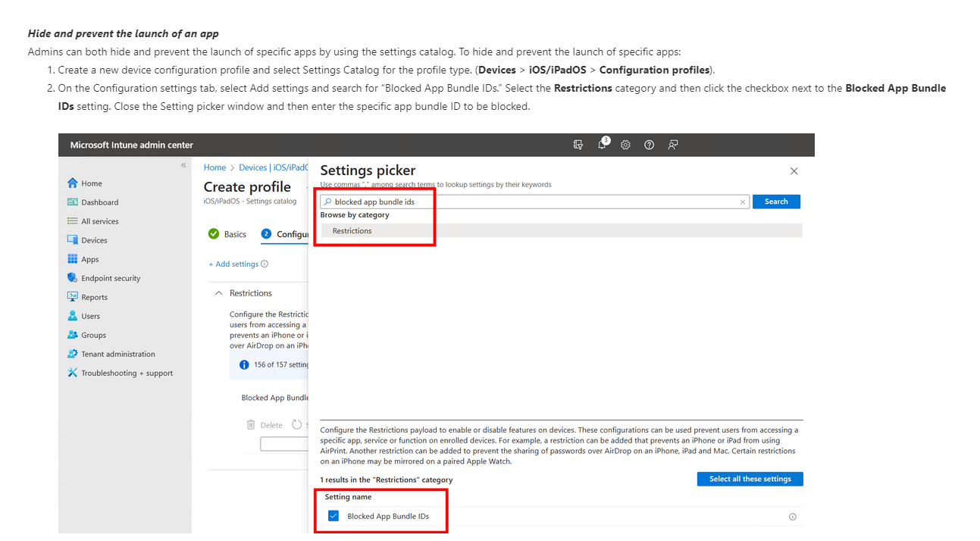Open the settings gear in Intune header

click(625, 145)
